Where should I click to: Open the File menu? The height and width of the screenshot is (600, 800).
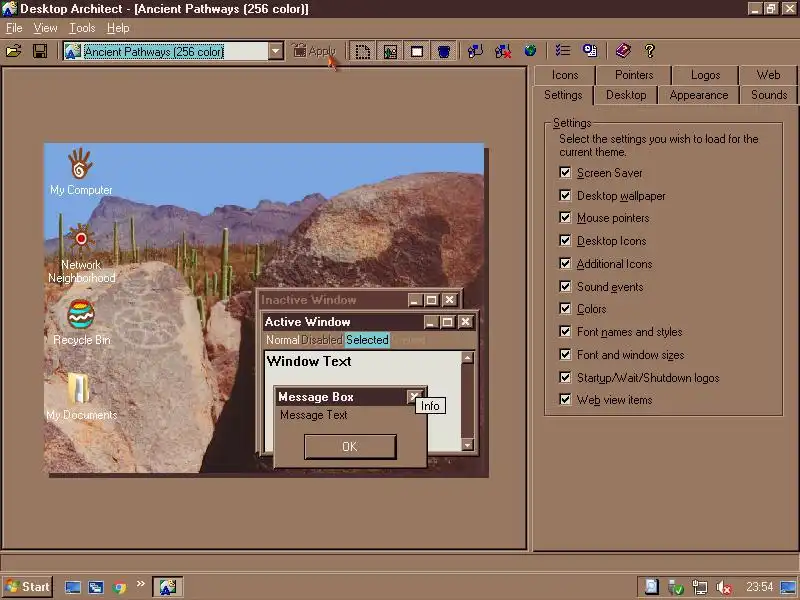coord(14,28)
